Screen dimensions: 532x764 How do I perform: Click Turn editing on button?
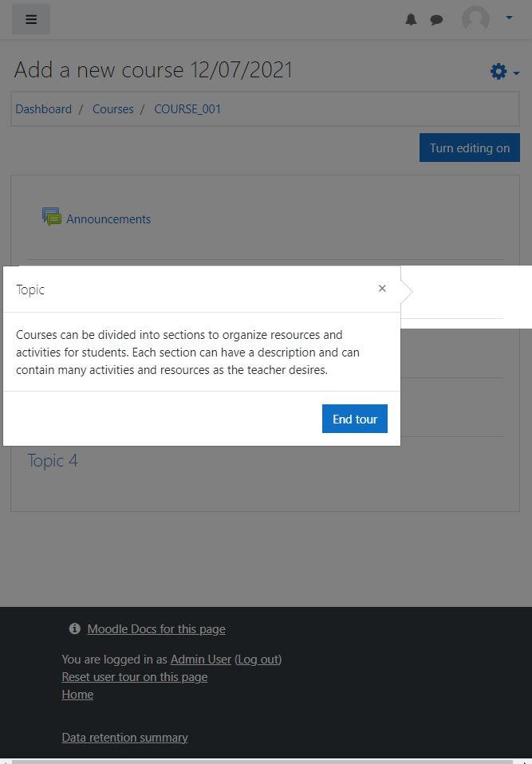pyautogui.click(x=470, y=148)
